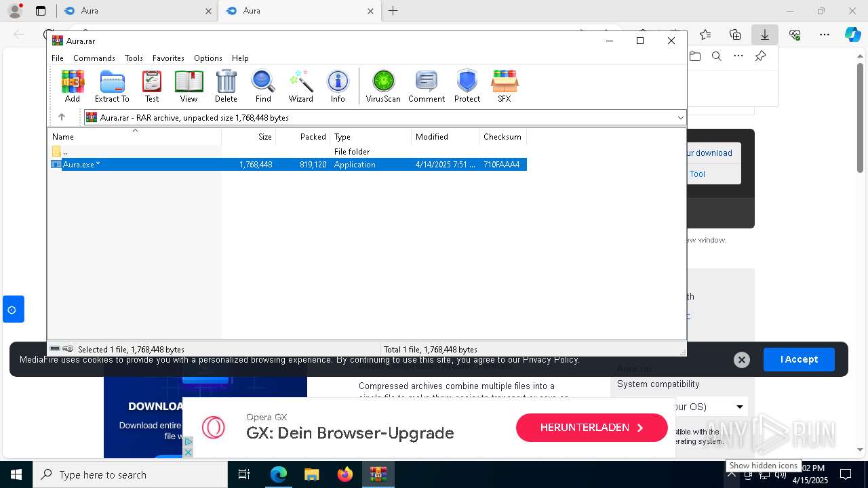Open Edge downloads icon

(764, 35)
